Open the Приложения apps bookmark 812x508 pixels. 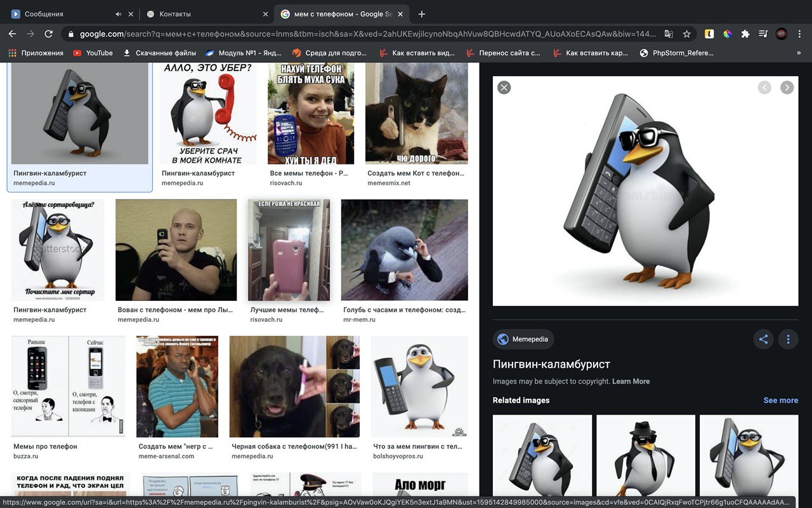tap(36, 53)
